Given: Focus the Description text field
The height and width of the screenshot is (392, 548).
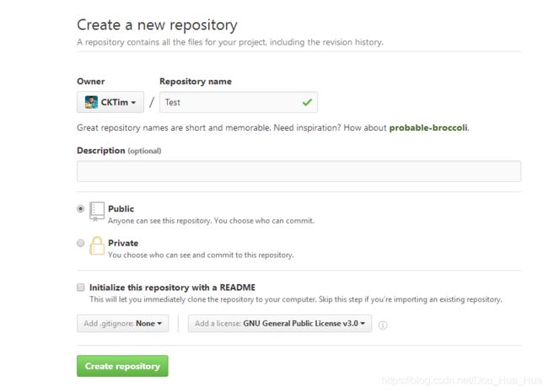Looking at the screenshot, I should coord(298,171).
